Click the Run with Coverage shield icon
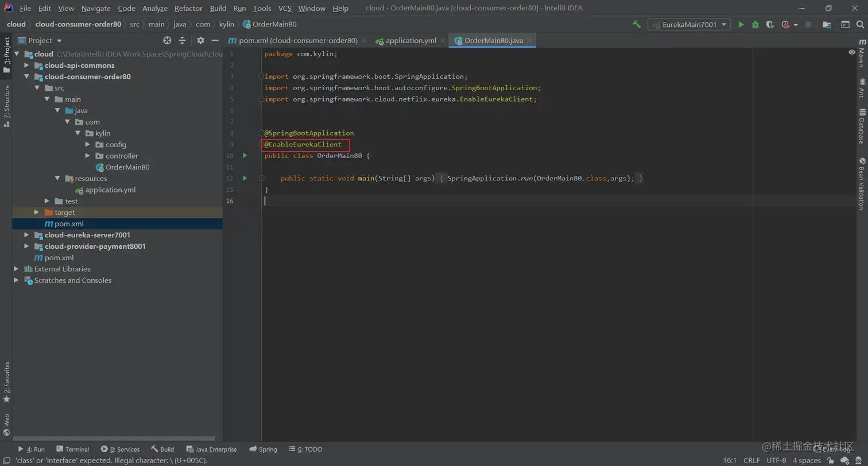Image resolution: width=868 pixels, height=466 pixels. click(x=770, y=25)
